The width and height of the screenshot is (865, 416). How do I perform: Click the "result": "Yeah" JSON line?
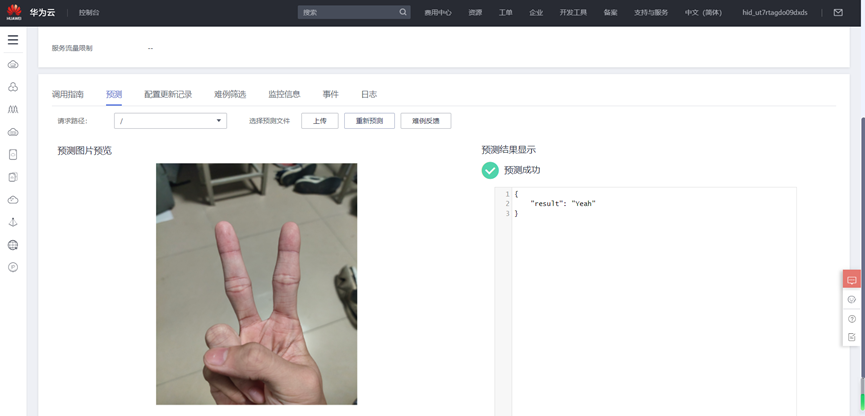click(x=563, y=204)
